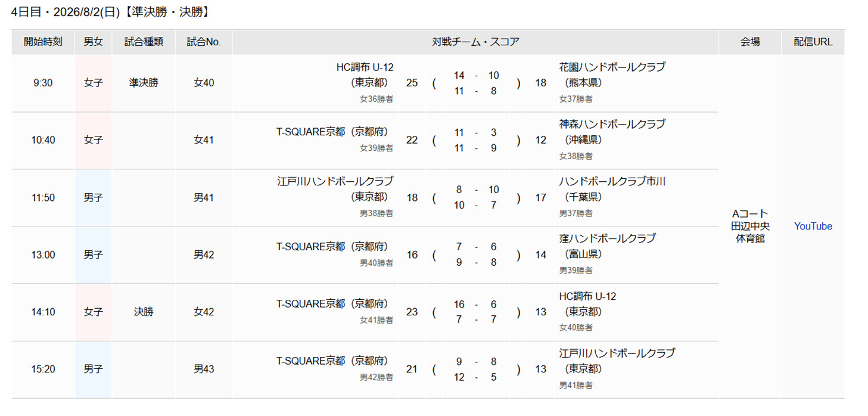Click 窪ハンドボールクラブ team name
The height and width of the screenshot is (416, 868).
(607, 238)
